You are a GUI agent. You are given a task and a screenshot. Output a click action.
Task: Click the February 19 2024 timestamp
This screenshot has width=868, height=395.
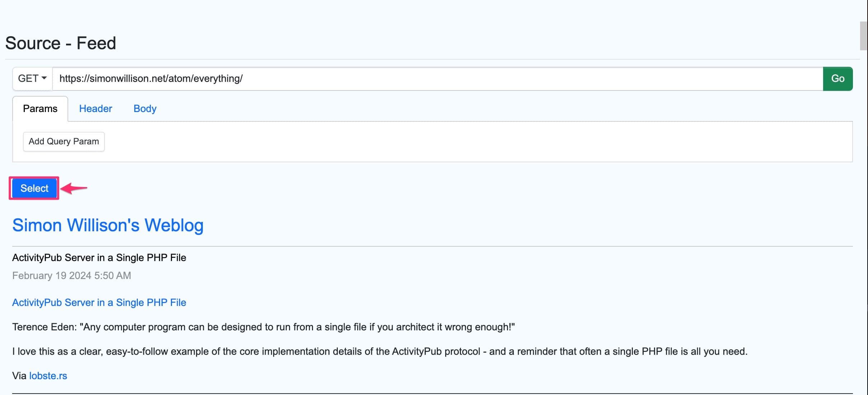71,275
